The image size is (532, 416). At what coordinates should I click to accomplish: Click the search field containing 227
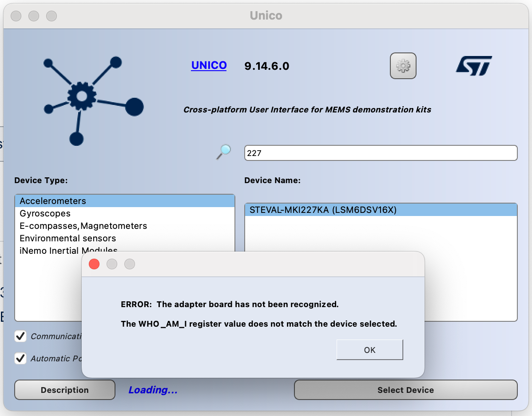pos(381,152)
